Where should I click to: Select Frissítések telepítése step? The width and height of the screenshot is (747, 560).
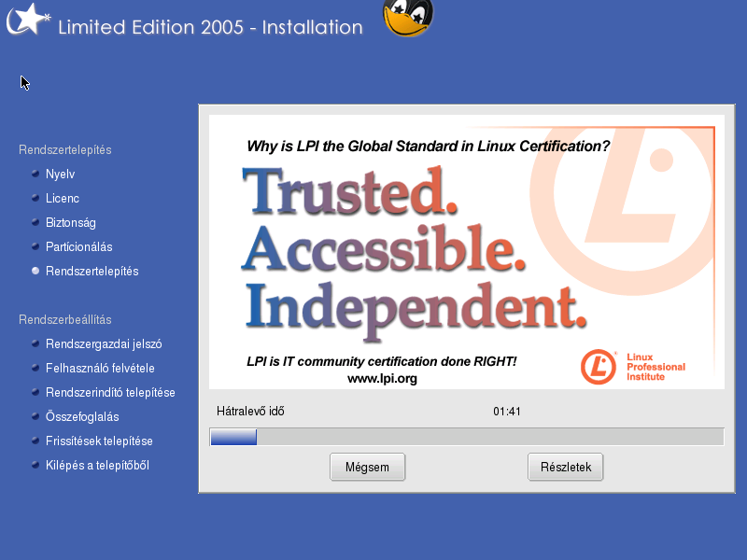pos(99,441)
